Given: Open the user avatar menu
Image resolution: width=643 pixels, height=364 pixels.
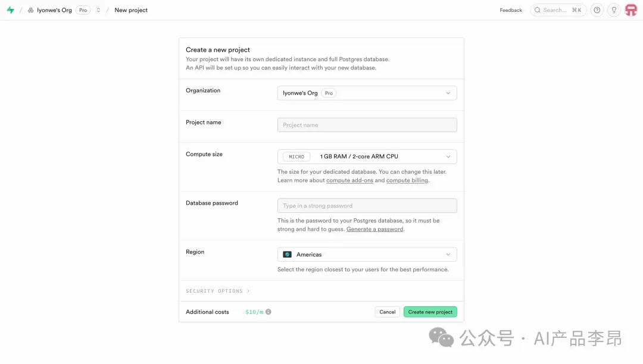Looking at the screenshot, I should coord(630,10).
